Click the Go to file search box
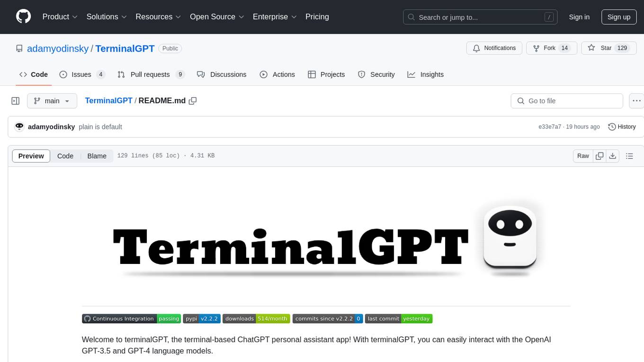644x362 pixels. coord(567,101)
